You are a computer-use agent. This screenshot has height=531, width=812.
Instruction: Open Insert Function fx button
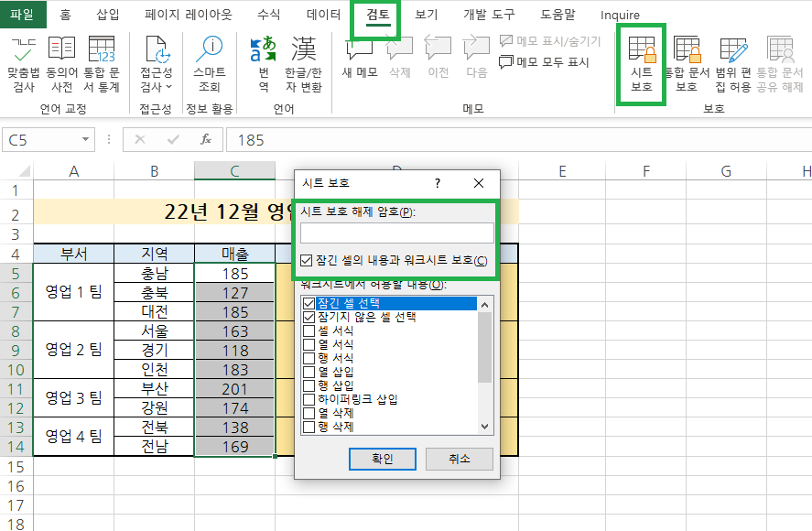click(206, 139)
